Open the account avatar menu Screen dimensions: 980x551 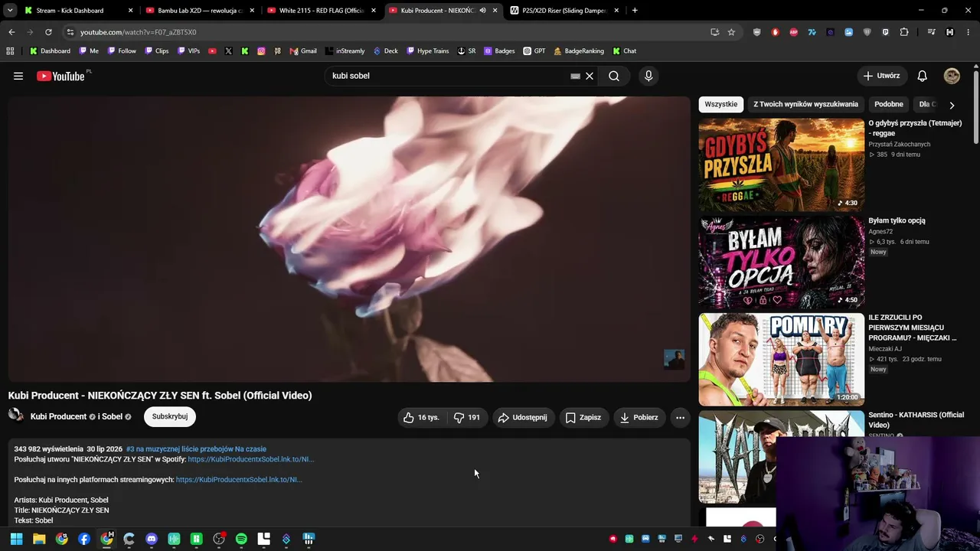[x=952, y=76]
